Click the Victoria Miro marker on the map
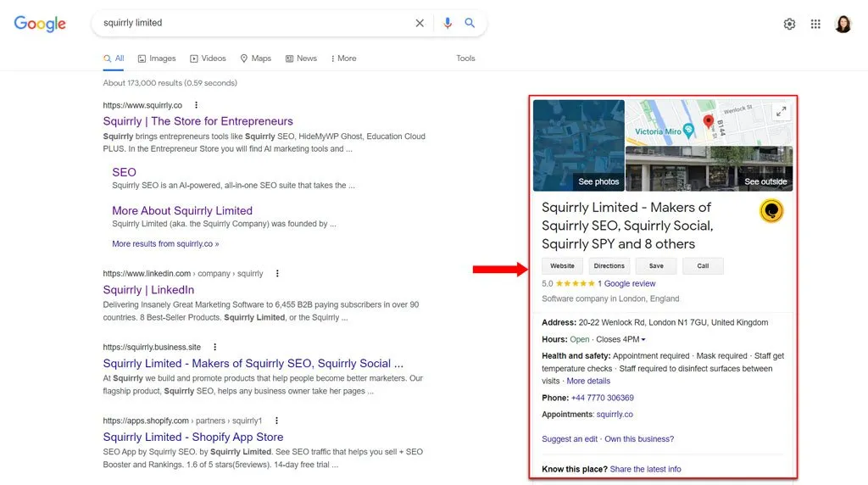868x485 pixels. click(x=688, y=131)
